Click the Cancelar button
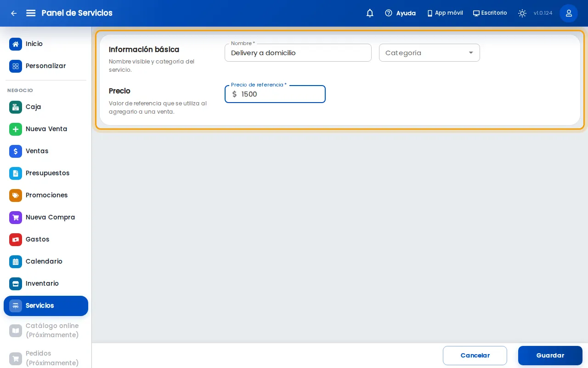Screen dimensions: 588x368 475,356
